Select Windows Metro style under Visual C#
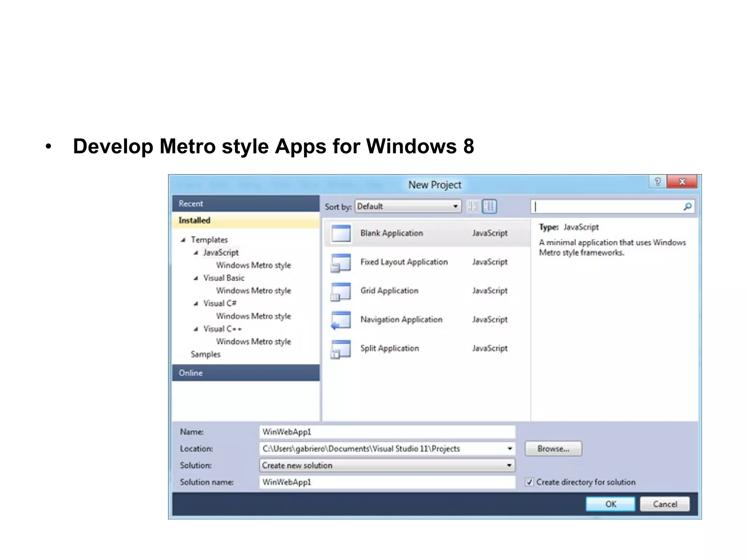This screenshot has width=747, height=560. 253,316
